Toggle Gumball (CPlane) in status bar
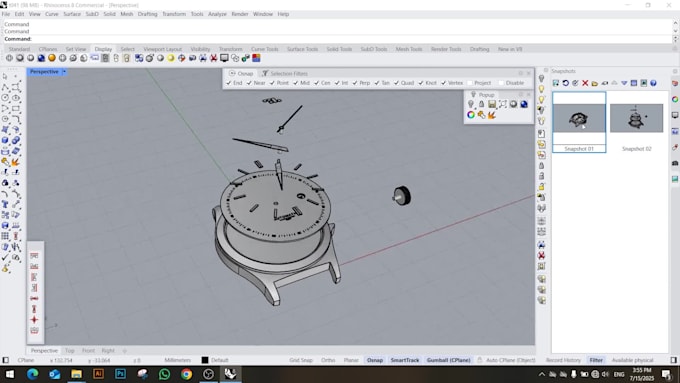This screenshot has width=680, height=383. (448, 360)
